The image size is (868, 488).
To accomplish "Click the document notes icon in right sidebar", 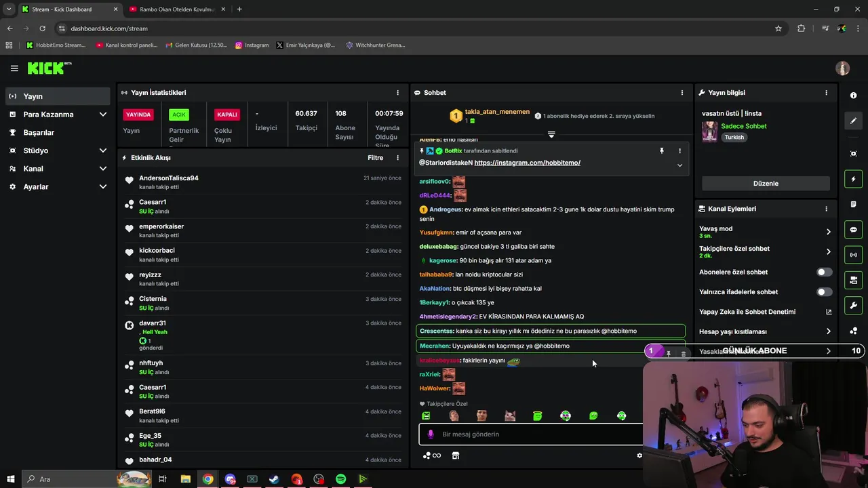I will [x=854, y=204].
